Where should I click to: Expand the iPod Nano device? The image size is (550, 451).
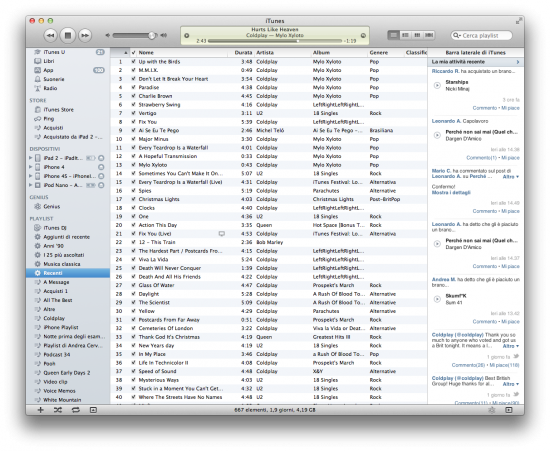pos(31,185)
